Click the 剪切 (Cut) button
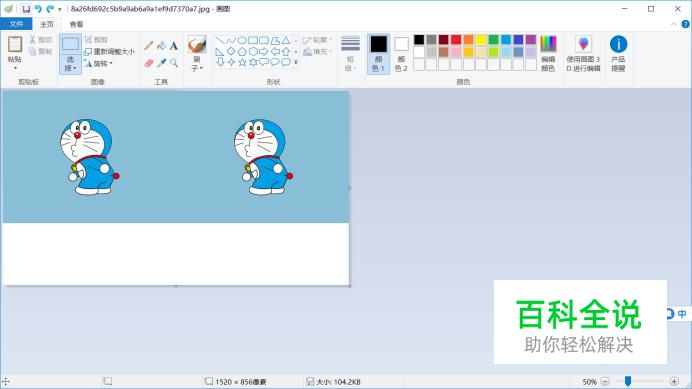 41,40
